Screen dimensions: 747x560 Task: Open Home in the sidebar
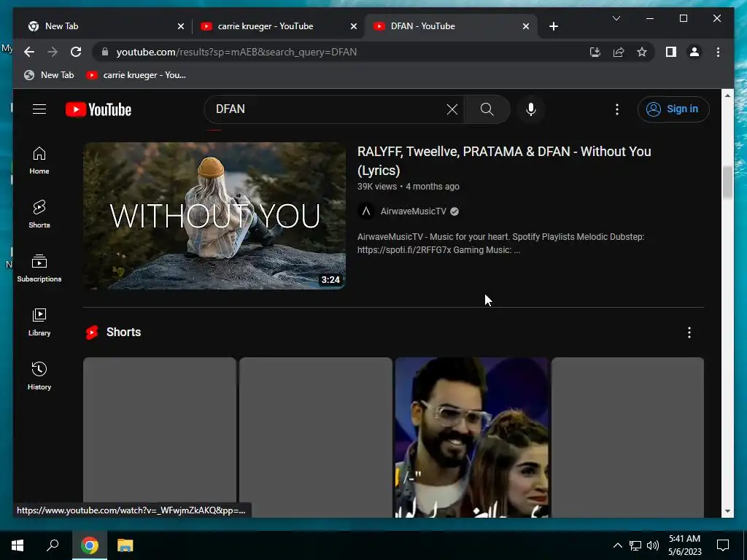click(39, 160)
